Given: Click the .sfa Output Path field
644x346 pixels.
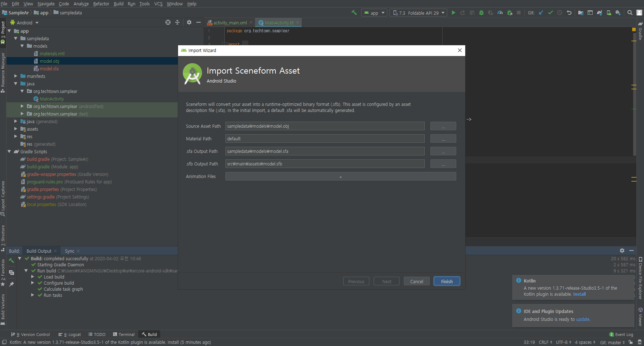Looking at the screenshot, I should pos(325,151).
